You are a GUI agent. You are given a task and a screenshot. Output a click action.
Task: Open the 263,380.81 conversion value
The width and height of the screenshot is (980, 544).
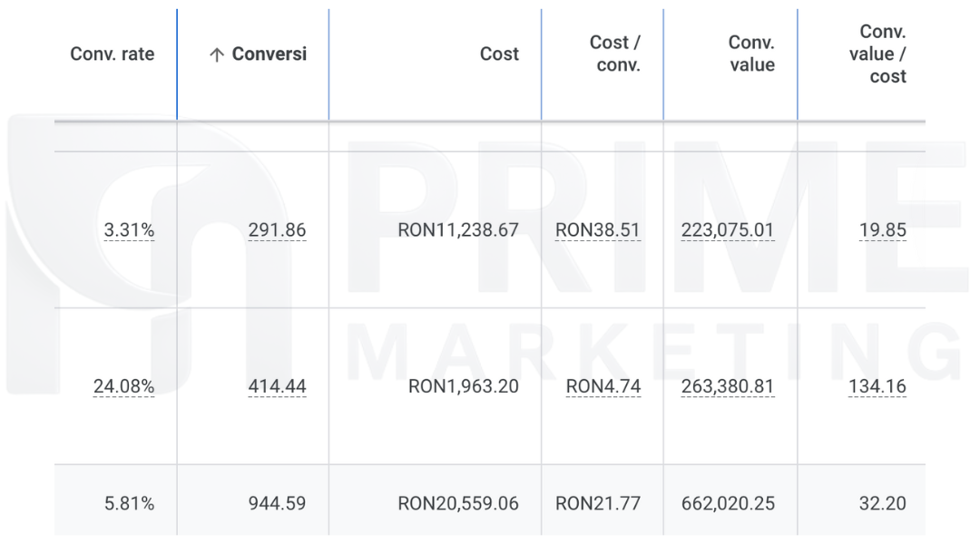point(728,387)
